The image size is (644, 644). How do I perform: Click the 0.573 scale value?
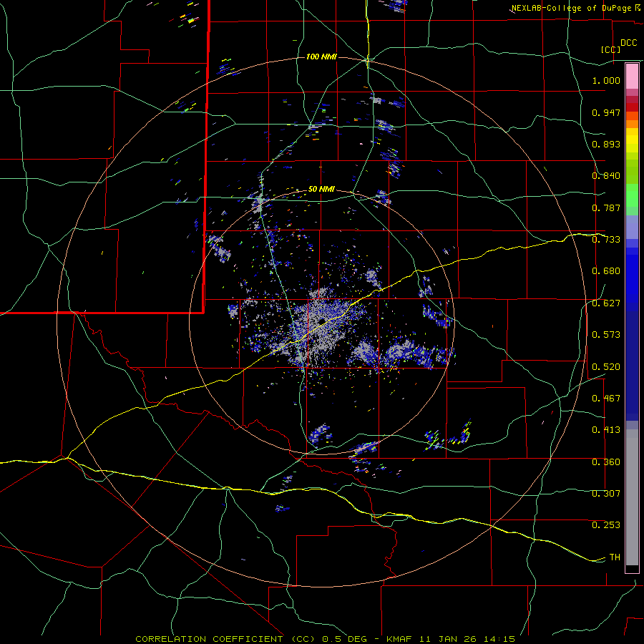(606, 335)
